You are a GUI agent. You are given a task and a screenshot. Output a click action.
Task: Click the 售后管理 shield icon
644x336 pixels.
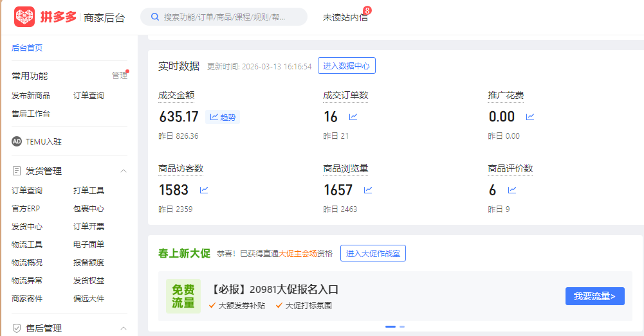pyautogui.click(x=17, y=328)
